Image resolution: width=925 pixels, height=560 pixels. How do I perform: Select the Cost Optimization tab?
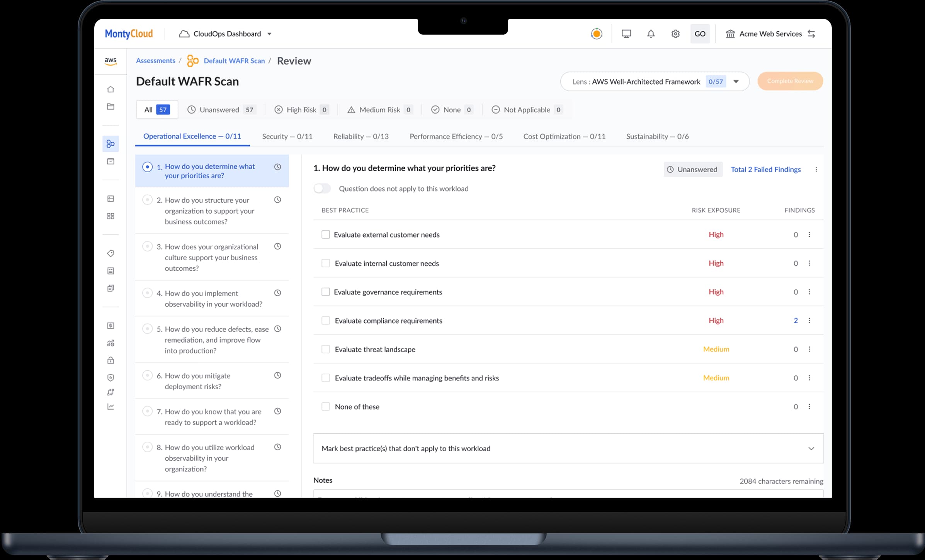tap(564, 136)
